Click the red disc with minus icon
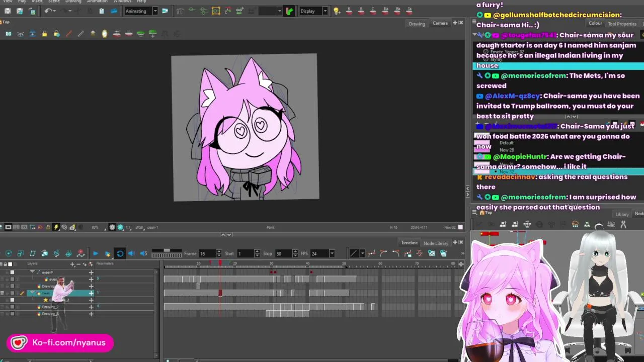 coord(129,34)
